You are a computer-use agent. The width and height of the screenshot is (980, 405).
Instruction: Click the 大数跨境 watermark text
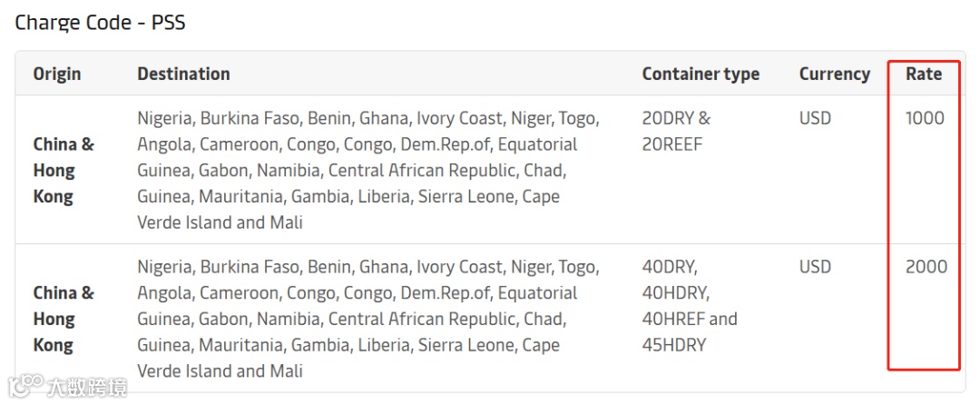coord(86,386)
